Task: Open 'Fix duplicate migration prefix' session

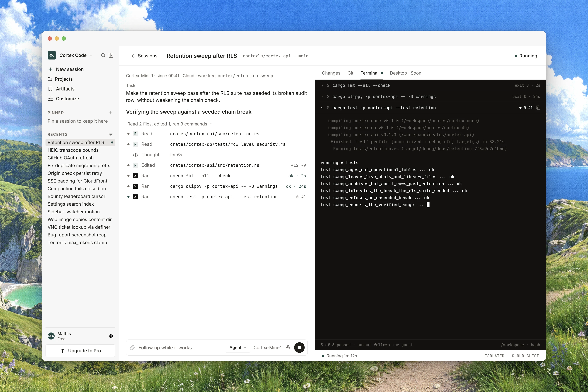Action: [79, 166]
